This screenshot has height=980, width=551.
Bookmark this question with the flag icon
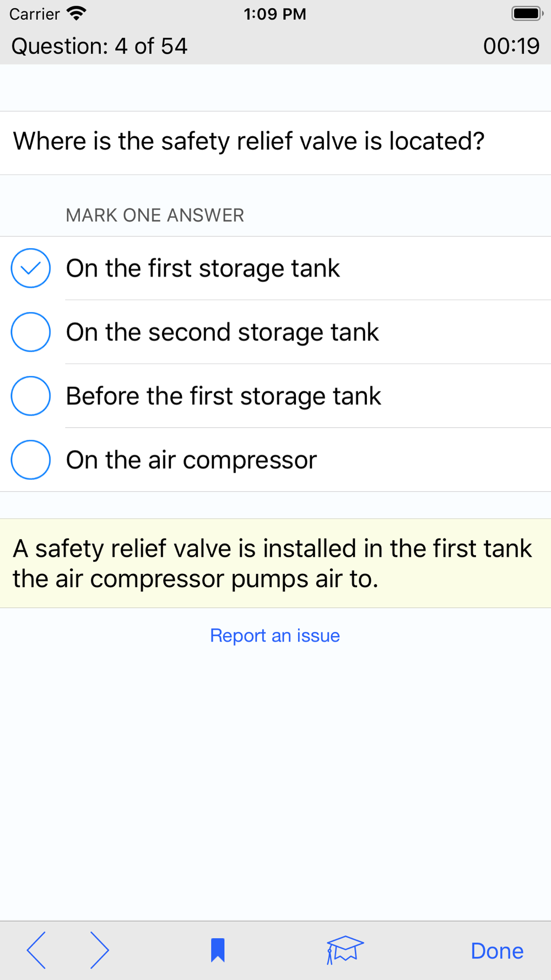[218, 950]
